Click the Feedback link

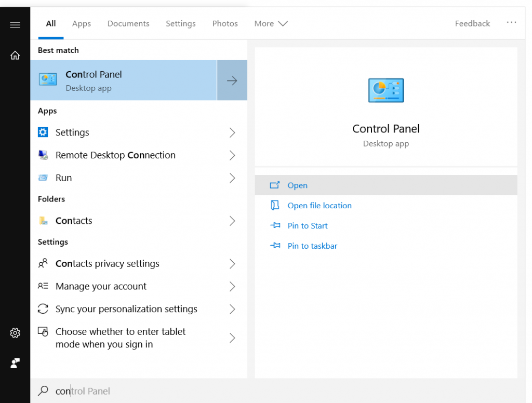click(472, 23)
